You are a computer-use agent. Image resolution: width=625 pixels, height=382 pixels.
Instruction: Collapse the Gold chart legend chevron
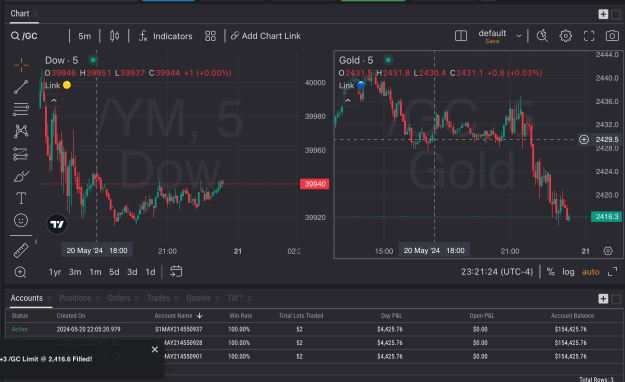[x=348, y=100]
